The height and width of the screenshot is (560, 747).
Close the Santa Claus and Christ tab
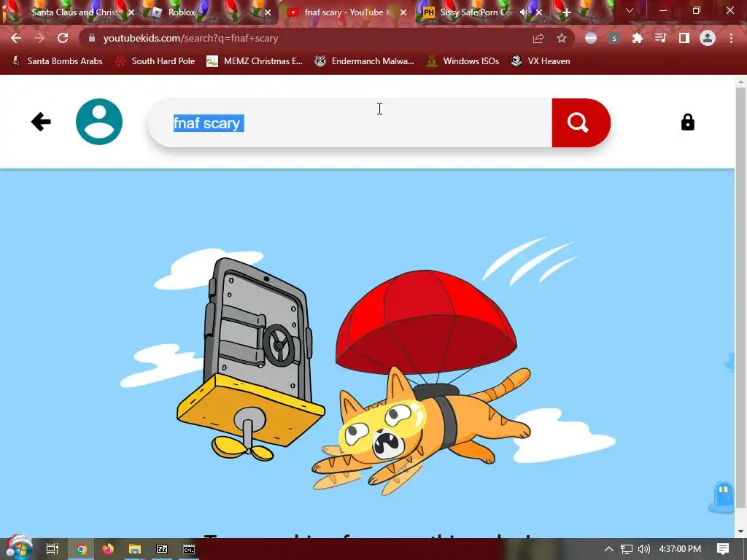click(x=131, y=13)
